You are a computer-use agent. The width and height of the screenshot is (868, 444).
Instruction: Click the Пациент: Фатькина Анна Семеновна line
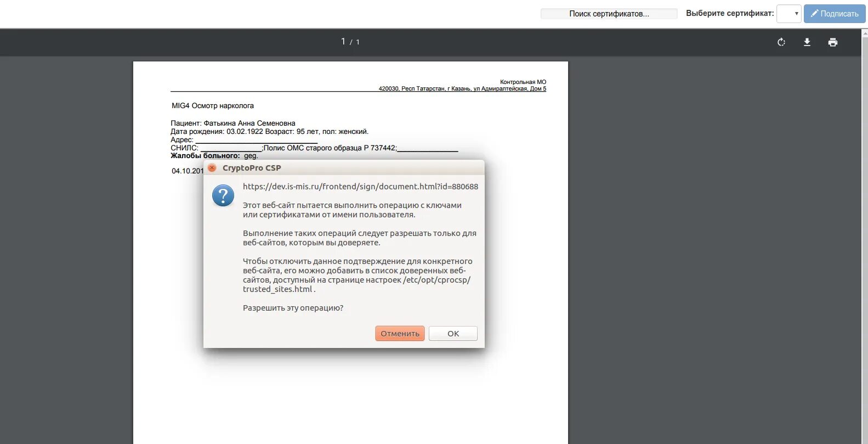pyautogui.click(x=233, y=123)
